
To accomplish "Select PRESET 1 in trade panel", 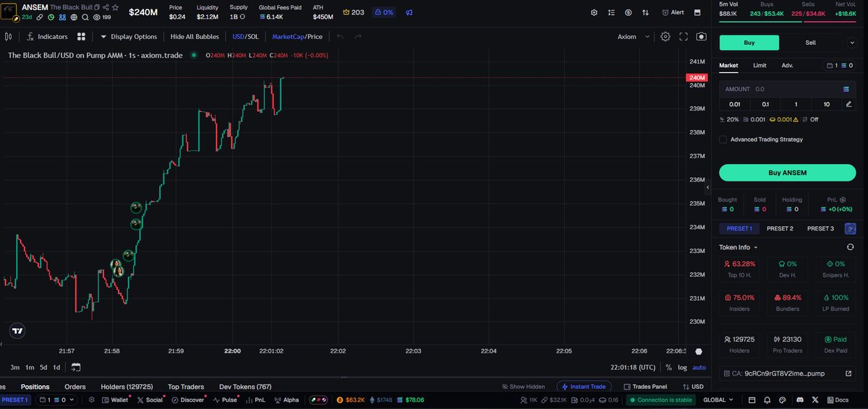I will pyautogui.click(x=739, y=228).
